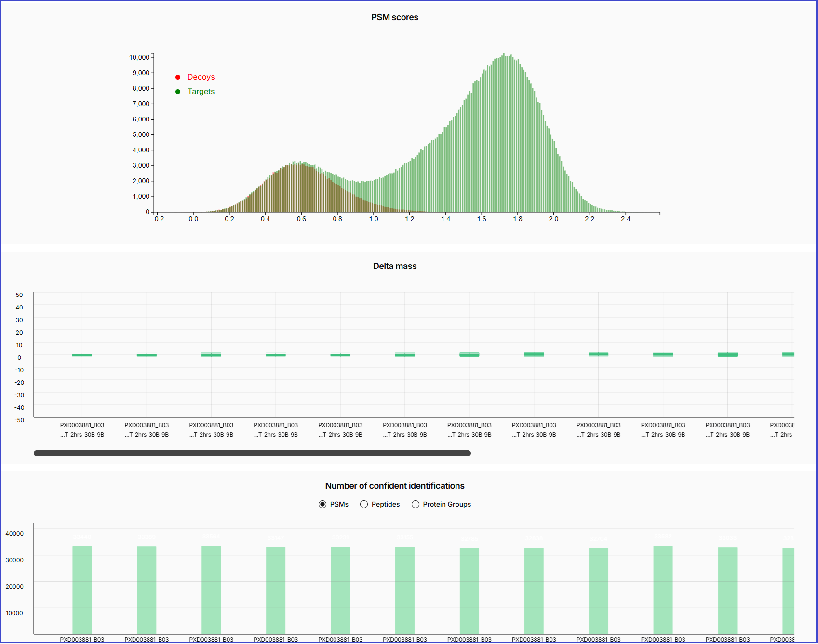Click the first Delta mass box plot

82,355
